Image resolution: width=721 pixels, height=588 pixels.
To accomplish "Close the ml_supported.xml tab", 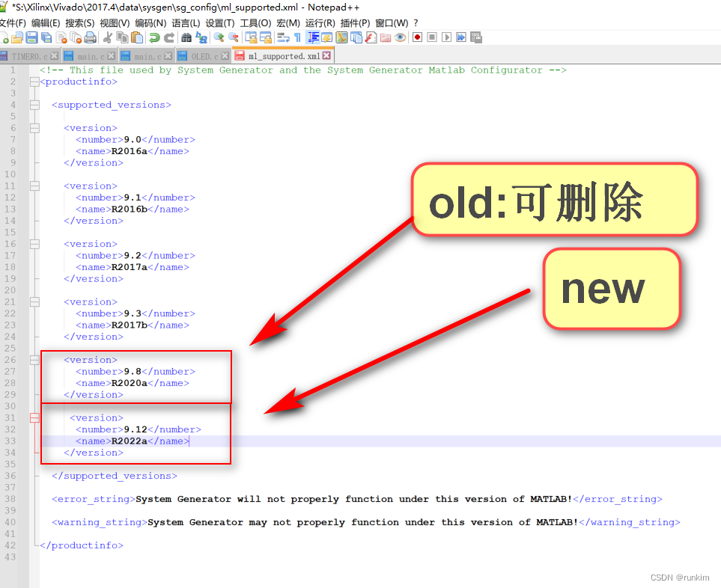I will click(x=326, y=55).
